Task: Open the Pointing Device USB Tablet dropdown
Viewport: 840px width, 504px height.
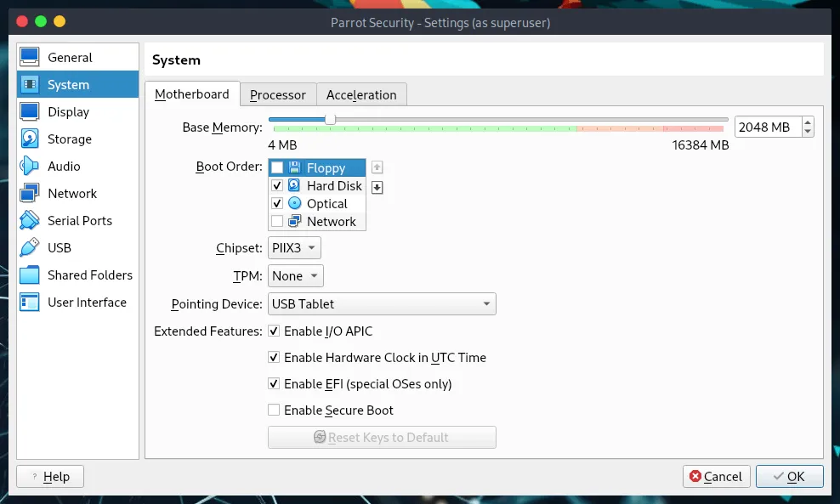Action: [x=382, y=303]
